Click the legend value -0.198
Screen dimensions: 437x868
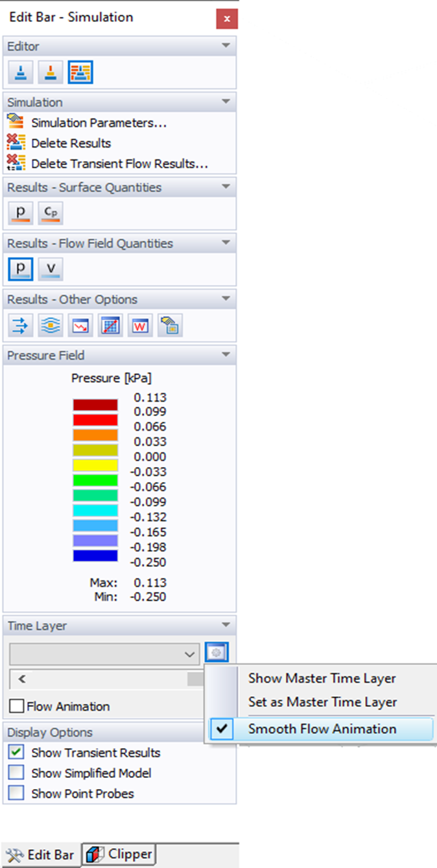(x=148, y=547)
